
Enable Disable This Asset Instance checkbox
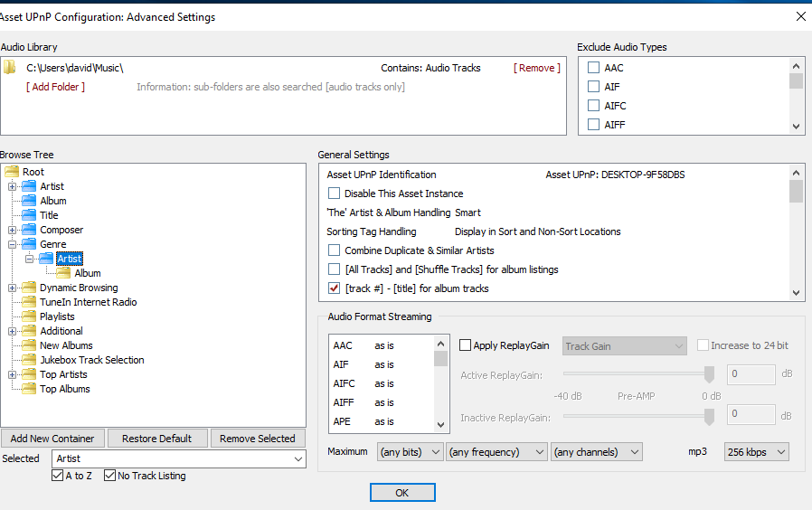335,194
